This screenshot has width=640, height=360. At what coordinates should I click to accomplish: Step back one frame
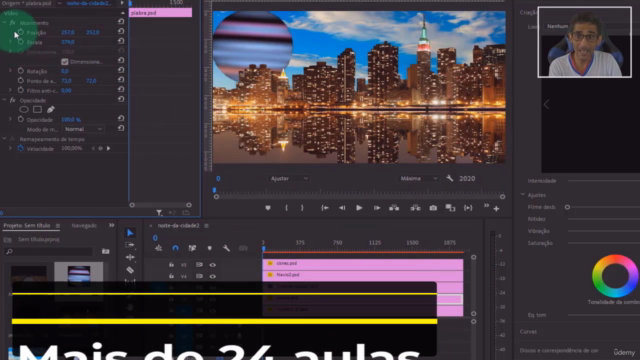point(342,208)
